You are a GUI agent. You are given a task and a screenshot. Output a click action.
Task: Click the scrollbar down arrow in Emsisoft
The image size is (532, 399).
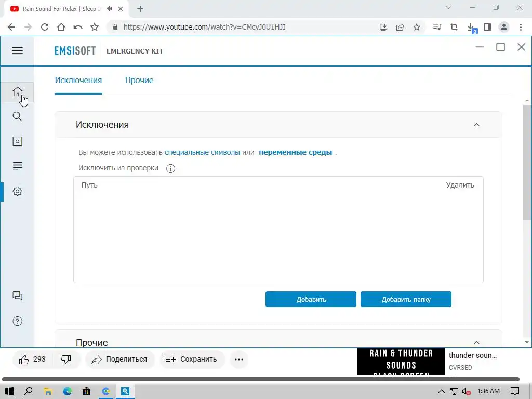(527, 342)
